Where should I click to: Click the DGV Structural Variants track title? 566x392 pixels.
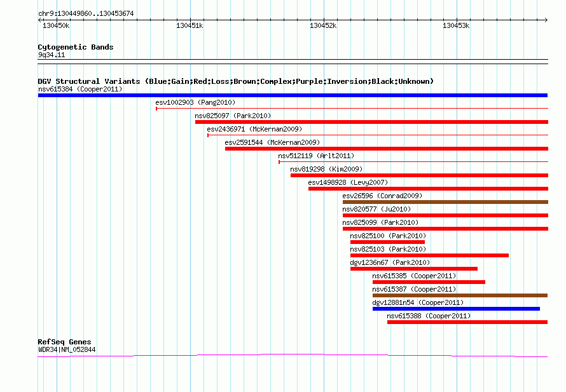pos(236,81)
